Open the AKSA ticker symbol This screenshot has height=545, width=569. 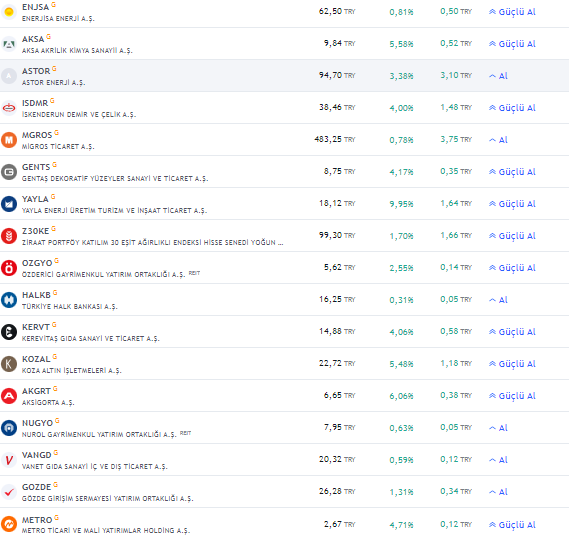point(33,39)
